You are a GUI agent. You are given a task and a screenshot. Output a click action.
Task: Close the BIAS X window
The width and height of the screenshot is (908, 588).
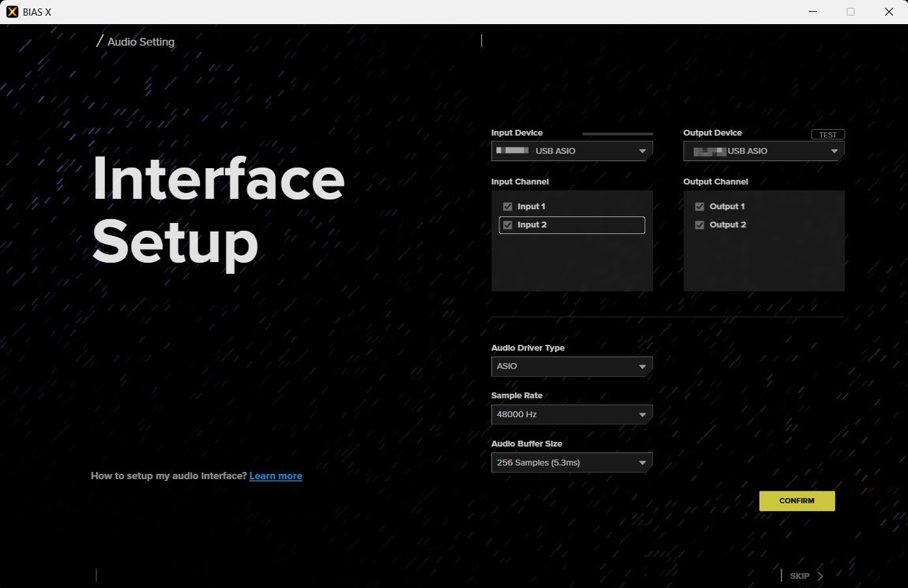[888, 12]
